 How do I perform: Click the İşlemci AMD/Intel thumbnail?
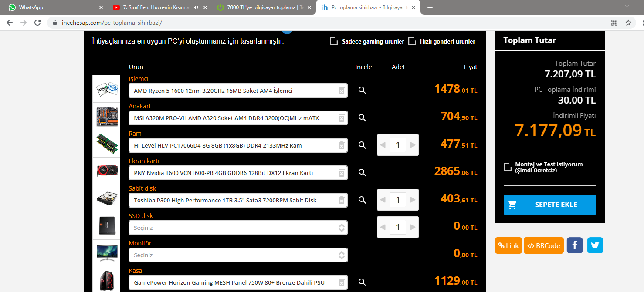pyautogui.click(x=106, y=89)
